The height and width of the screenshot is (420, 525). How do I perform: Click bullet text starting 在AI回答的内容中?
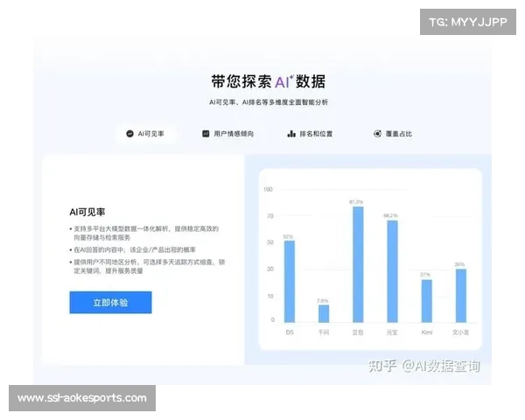point(135,250)
